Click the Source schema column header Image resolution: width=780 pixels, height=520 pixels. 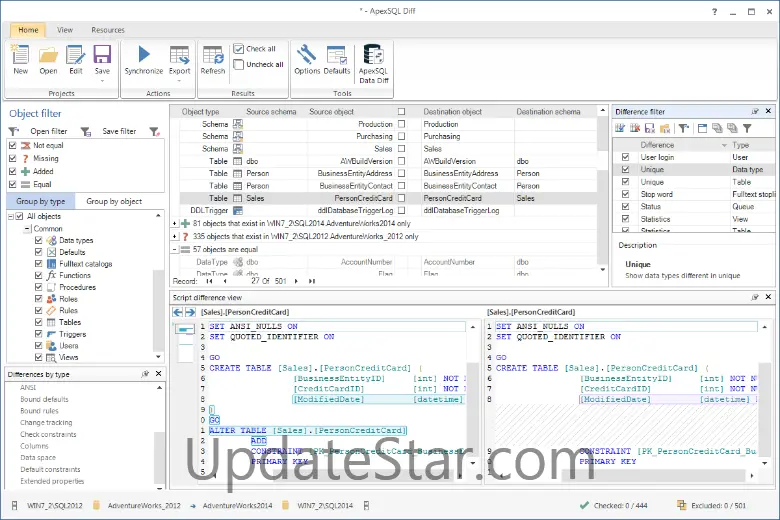(271, 111)
